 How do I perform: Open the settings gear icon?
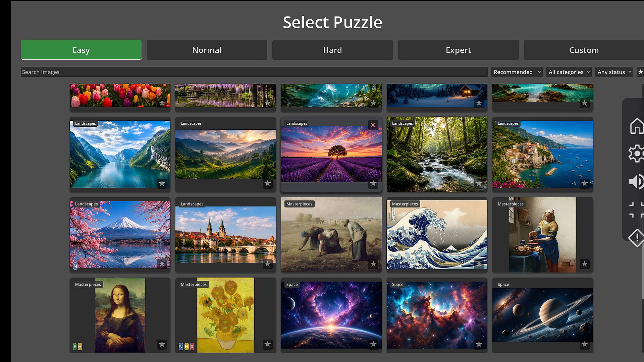pos(637,154)
